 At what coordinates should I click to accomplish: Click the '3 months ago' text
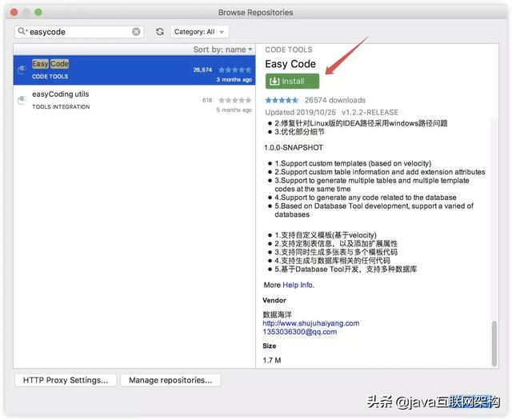point(234,80)
